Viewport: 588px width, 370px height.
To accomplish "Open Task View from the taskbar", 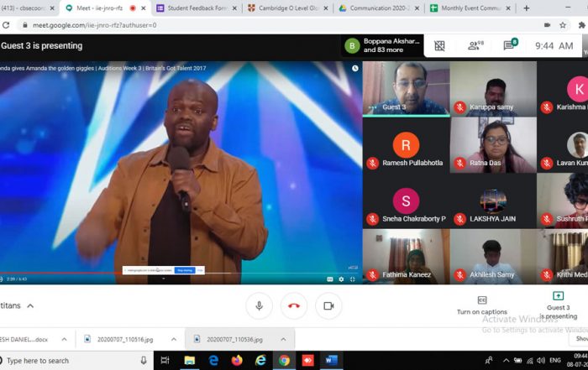I will 165,361.
